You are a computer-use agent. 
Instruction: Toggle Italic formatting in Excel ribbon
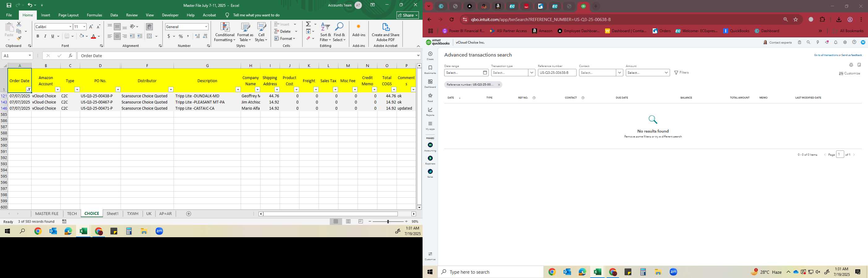pyautogui.click(x=45, y=36)
